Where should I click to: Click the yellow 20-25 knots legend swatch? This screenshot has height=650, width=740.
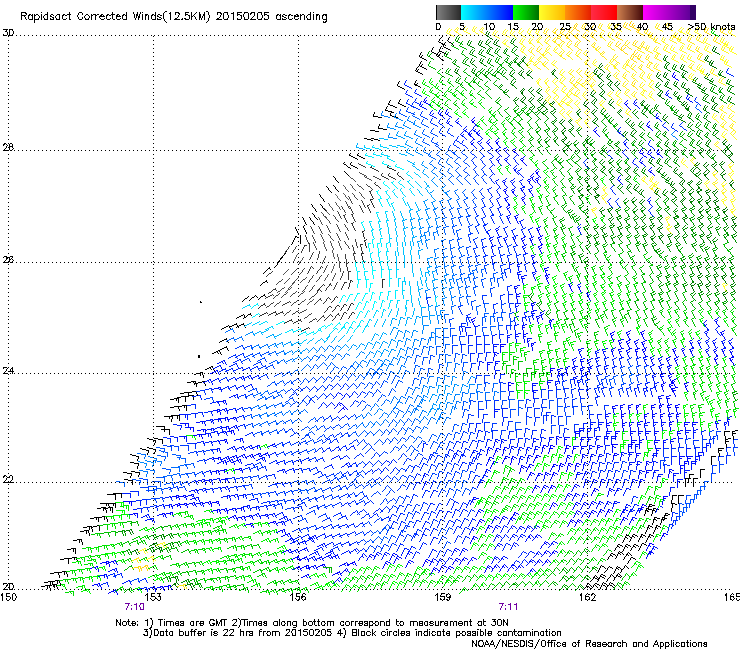(552, 12)
